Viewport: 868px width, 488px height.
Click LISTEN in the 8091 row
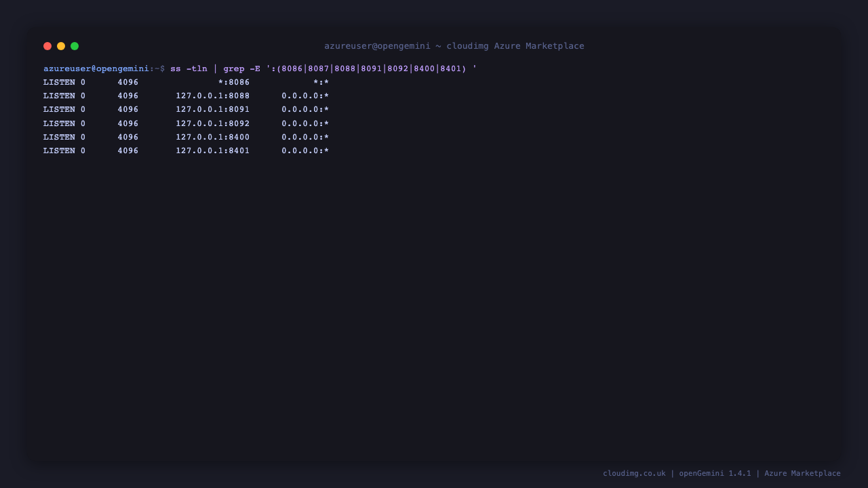tap(59, 110)
